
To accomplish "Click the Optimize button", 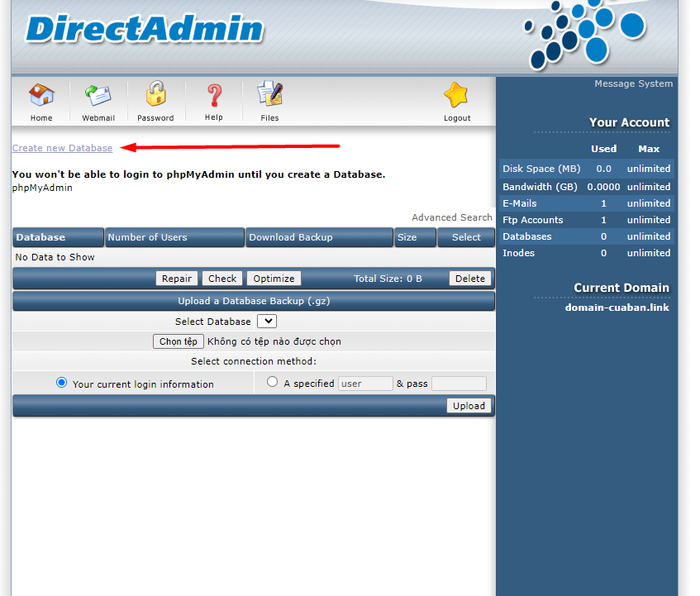I will pyautogui.click(x=274, y=279).
